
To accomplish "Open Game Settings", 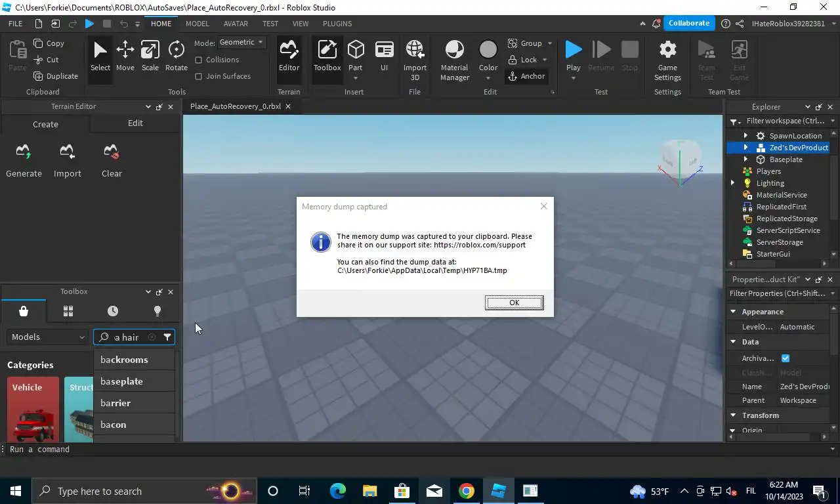I will [667, 59].
